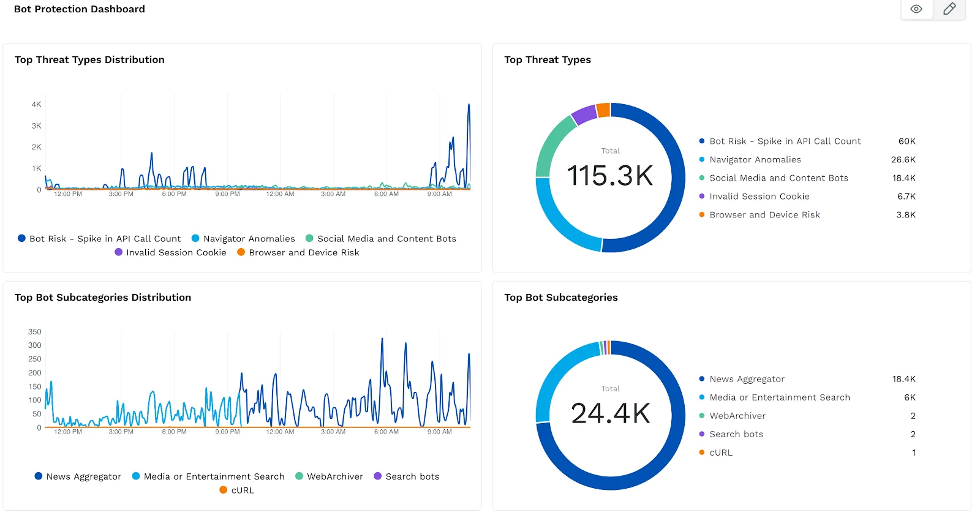The height and width of the screenshot is (515, 980).
Task: Click the orange Browser and Device Risk segment
Action: (x=603, y=110)
